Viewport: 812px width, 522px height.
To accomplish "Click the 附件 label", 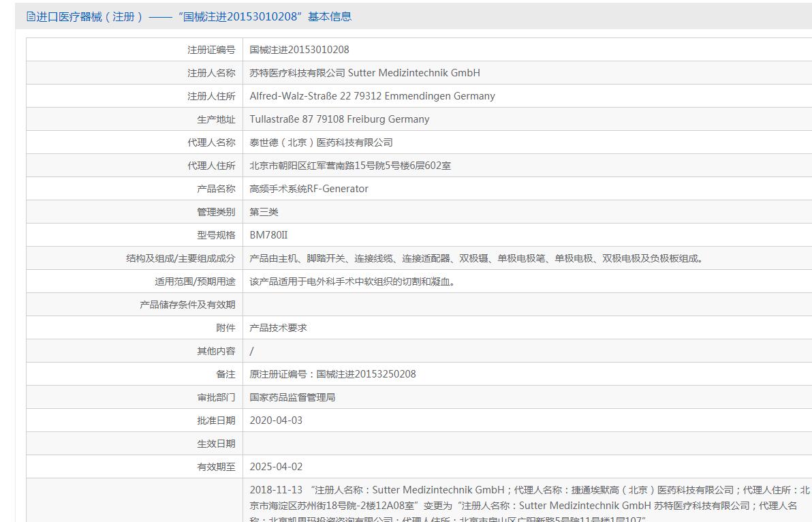I will click(x=225, y=328).
